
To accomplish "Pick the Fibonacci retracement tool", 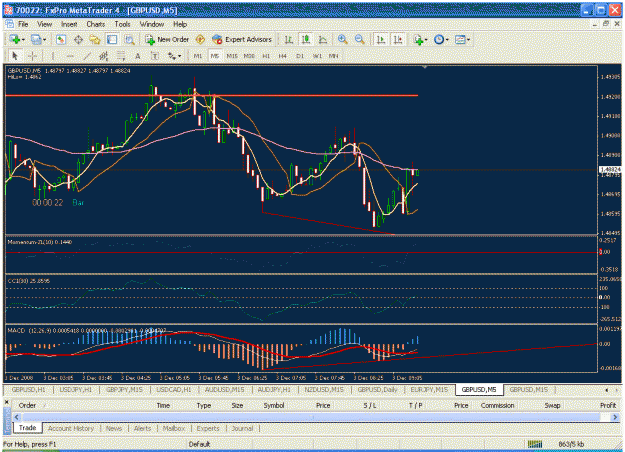I will point(120,56).
